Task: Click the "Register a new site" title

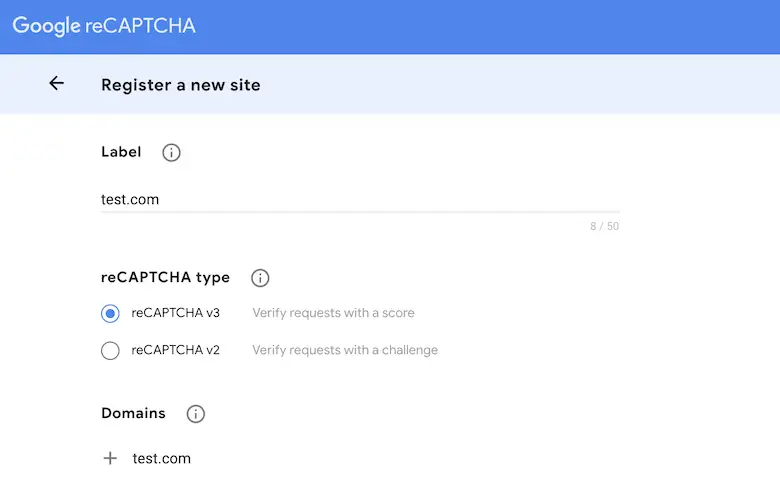Action: 181,85
